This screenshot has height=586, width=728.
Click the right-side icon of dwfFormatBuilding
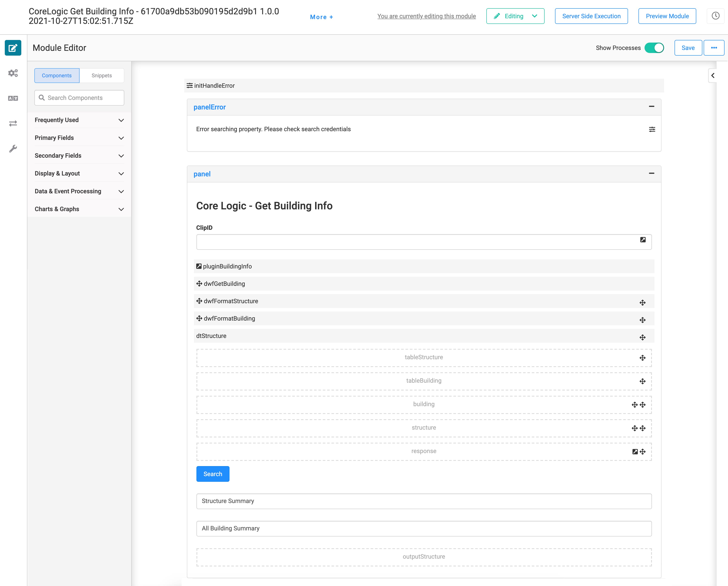(x=643, y=320)
